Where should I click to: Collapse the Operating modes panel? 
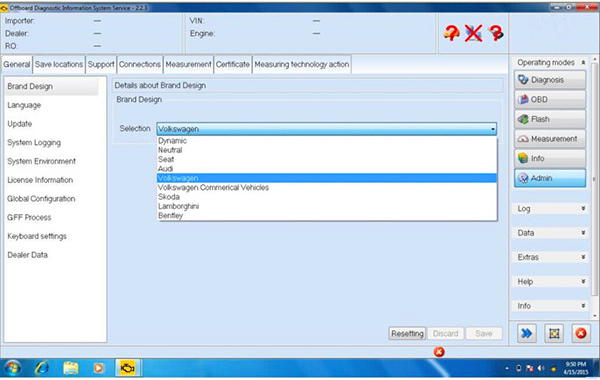point(583,62)
